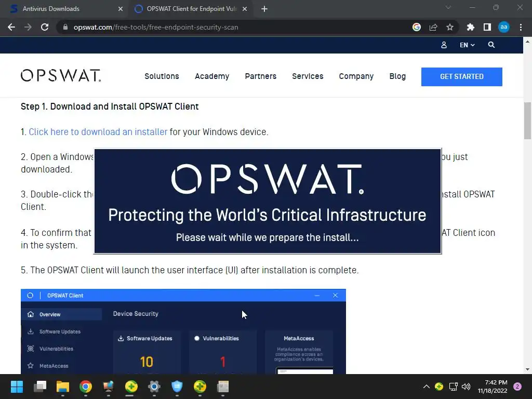
Task: Reload the OPSWAT page
Action: point(45,27)
